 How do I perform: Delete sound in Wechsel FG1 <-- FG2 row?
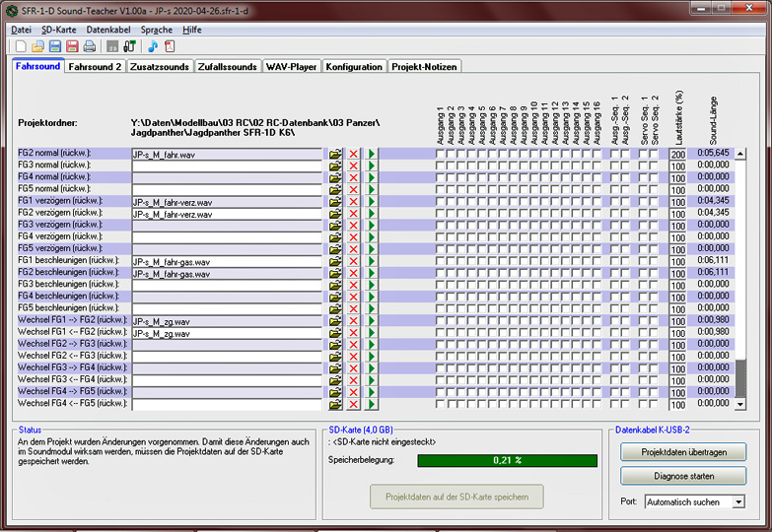point(353,333)
